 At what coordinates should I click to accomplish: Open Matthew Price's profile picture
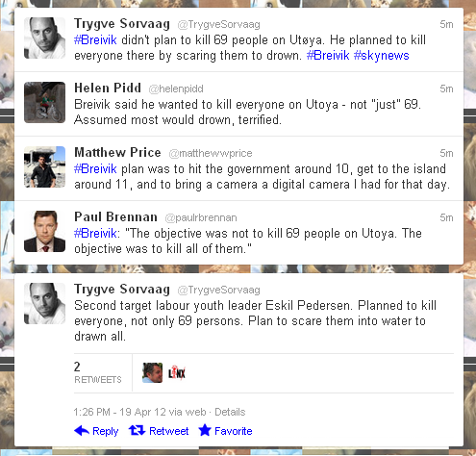click(x=44, y=166)
